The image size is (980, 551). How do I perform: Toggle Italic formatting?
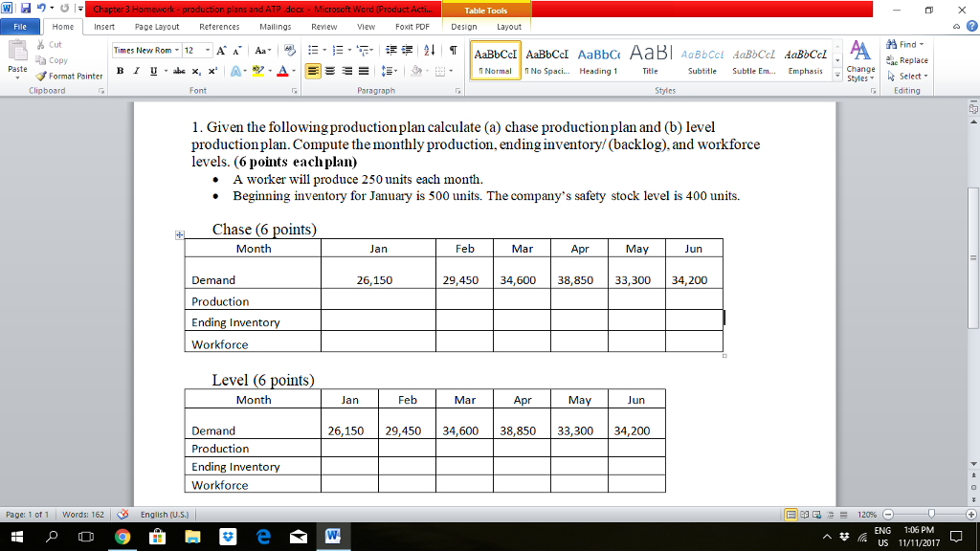136,71
